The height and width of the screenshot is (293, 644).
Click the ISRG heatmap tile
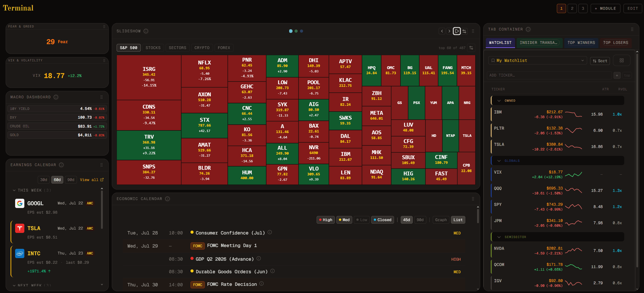(x=149, y=77)
